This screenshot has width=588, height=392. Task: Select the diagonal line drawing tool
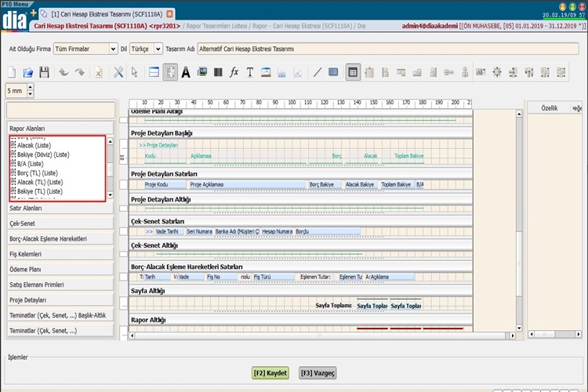318,72
